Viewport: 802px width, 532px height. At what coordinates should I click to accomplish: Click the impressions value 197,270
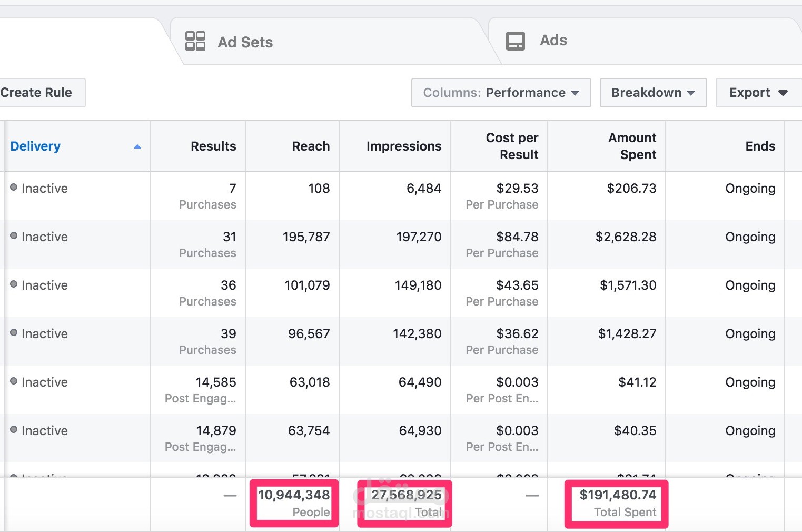pyautogui.click(x=419, y=237)
